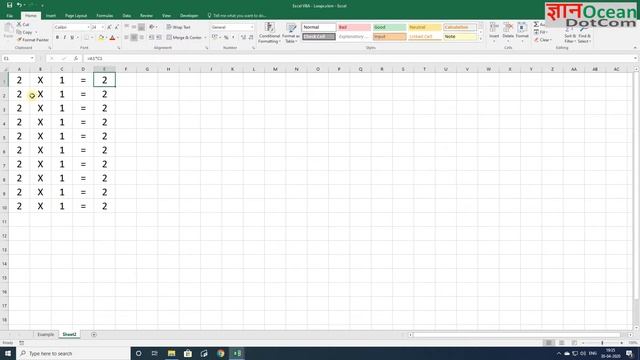Open the Fill menu in Editing

tap(541, 32)
